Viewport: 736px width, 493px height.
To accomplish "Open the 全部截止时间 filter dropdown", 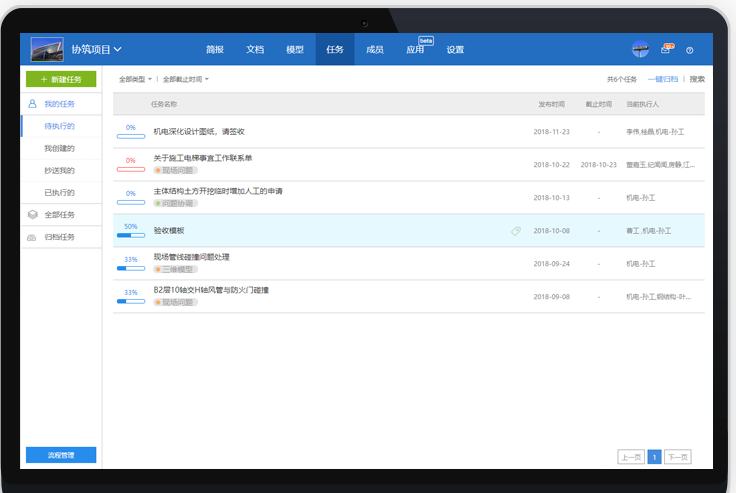I will (185, 79).
